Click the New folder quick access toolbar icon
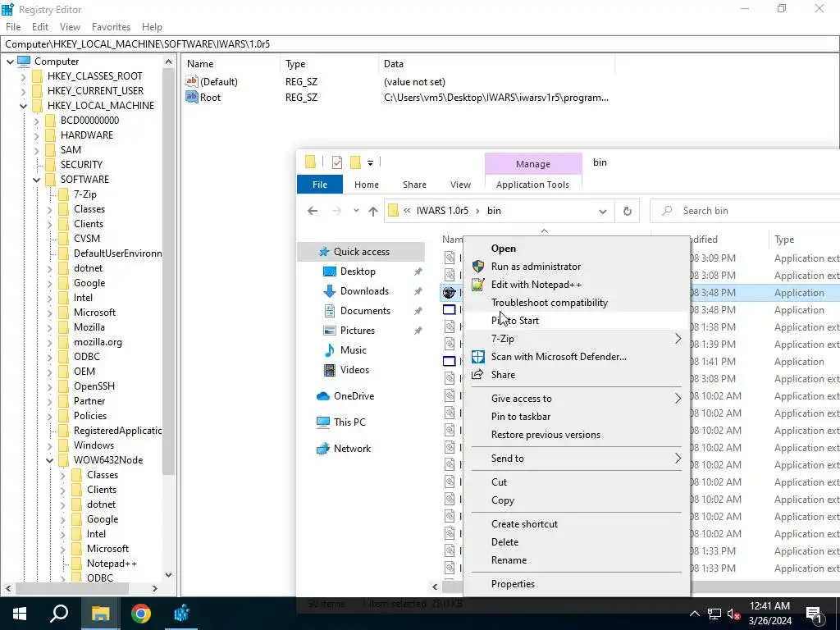This screenshot has height=630, width=840. click(356, 162)
